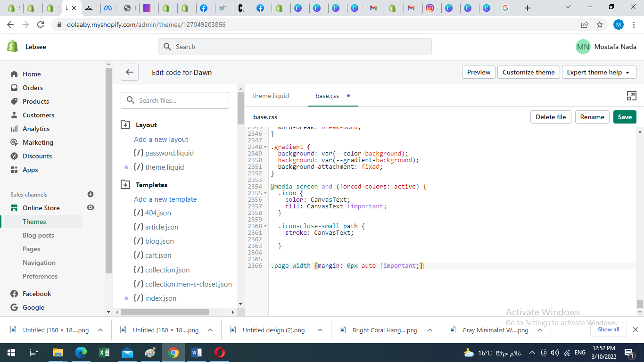This screenshot has width=644, height=362.
Task: Click the add sales channel plus icon
Action: (x=91, y=194)
